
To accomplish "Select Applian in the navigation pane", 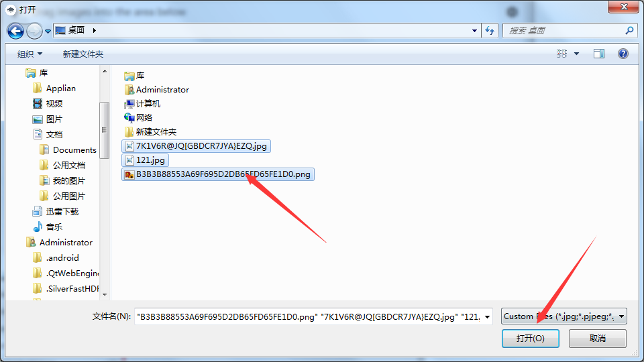I will tap(54, 88).
